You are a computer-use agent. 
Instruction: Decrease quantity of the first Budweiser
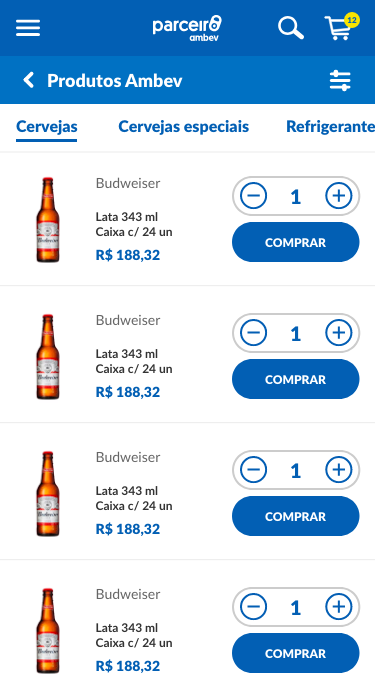[x=253, y=196]
